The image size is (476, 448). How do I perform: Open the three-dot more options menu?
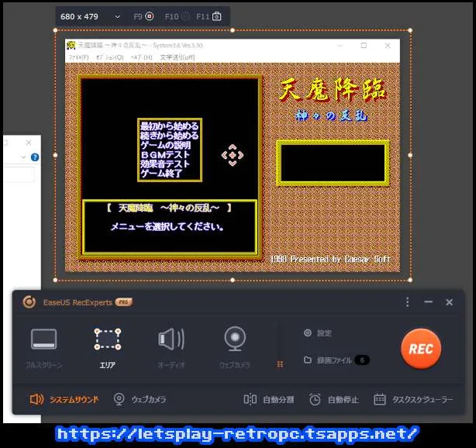(408, 302)
